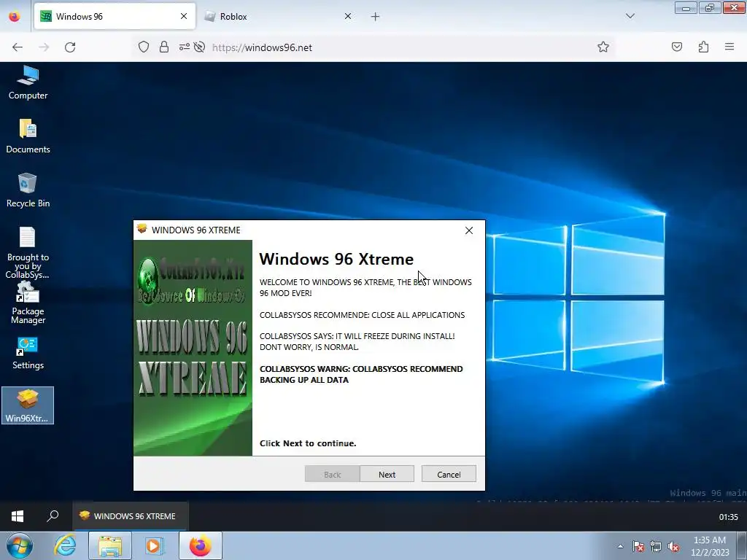The height and width of the screenshot is (560, 747).
Task: Select the WINDOWS 96 XTREME taskbar item
Action: (x=131, y=516)
